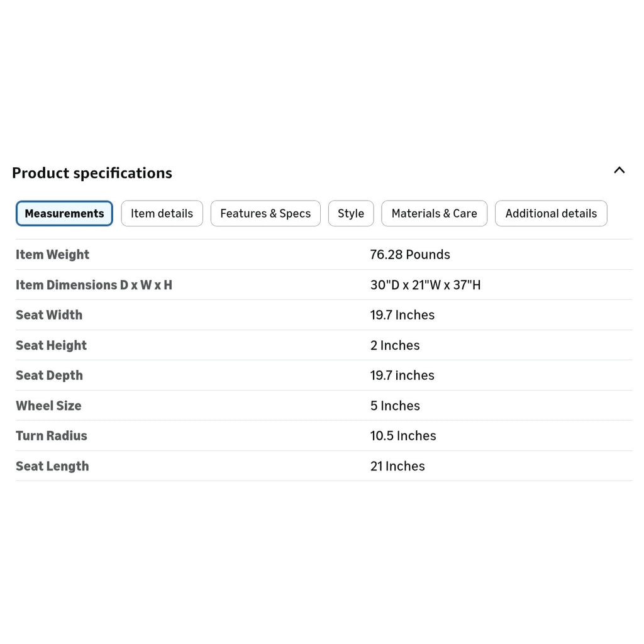Select the Item Dimensions D x W x H label
This screenshot has width=644, height=644.
(x=94, y=285)
